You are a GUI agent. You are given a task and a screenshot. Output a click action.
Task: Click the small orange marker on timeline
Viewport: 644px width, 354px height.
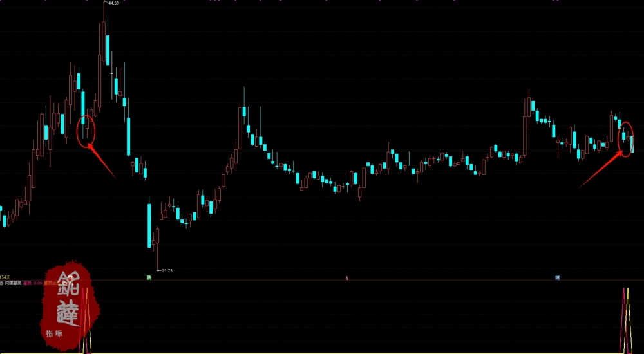pos(346,278)
